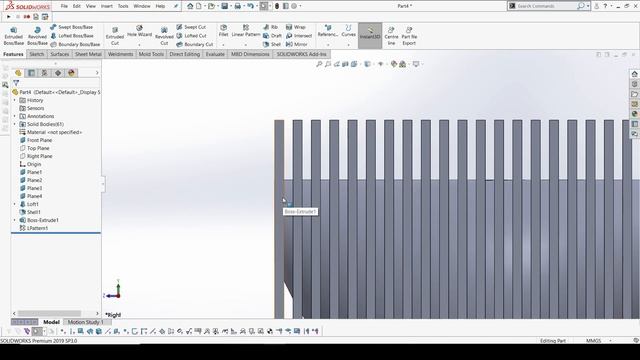
Task: Click the Search Commands field
Action: tap(546, 6)
